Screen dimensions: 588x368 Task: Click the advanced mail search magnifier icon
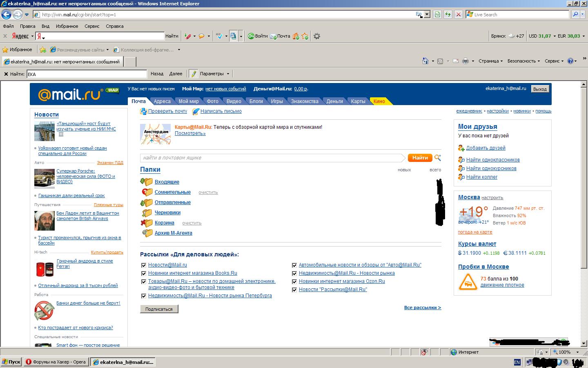point(438,157)
